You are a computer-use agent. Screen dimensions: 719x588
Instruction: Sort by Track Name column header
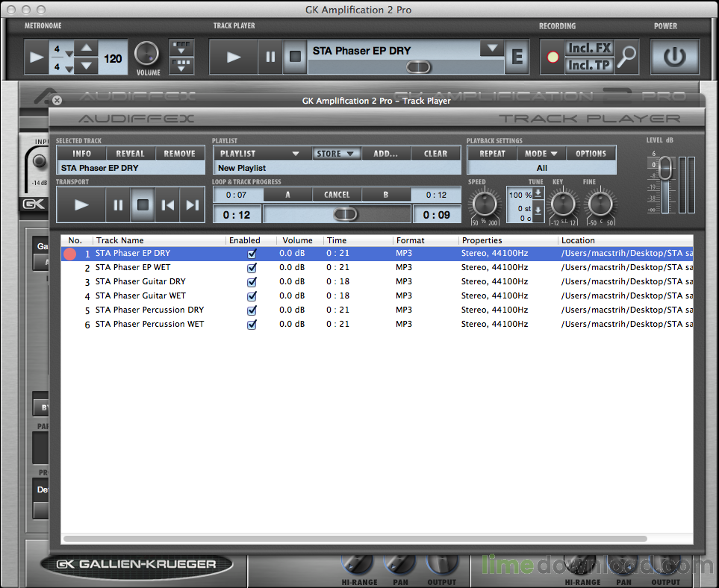coord(119,240)
